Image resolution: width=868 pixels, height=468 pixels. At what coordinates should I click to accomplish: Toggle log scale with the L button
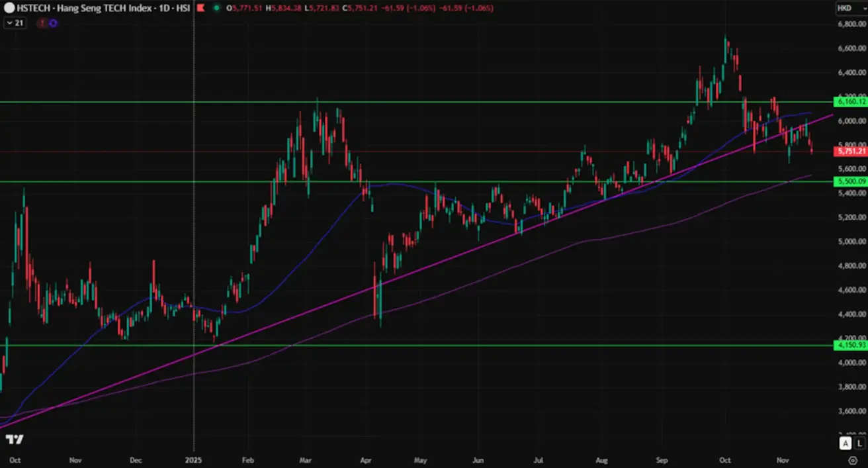pos(859,443)
